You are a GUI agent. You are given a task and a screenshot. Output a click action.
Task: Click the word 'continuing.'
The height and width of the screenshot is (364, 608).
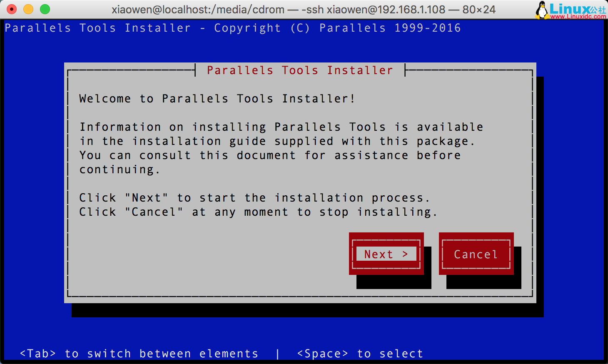120,170
